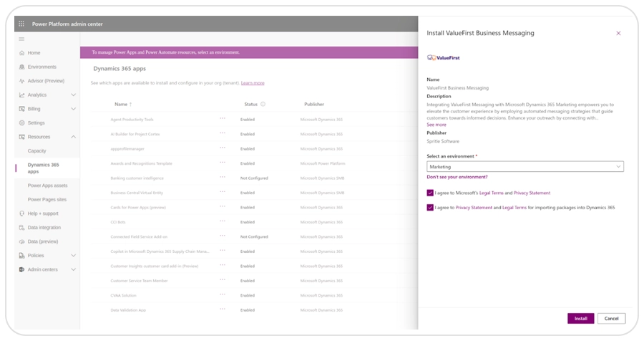The height and width of the screenshot is (341, 644).
Task: Open Settings page label in sidebar
Action: point(36,123)
